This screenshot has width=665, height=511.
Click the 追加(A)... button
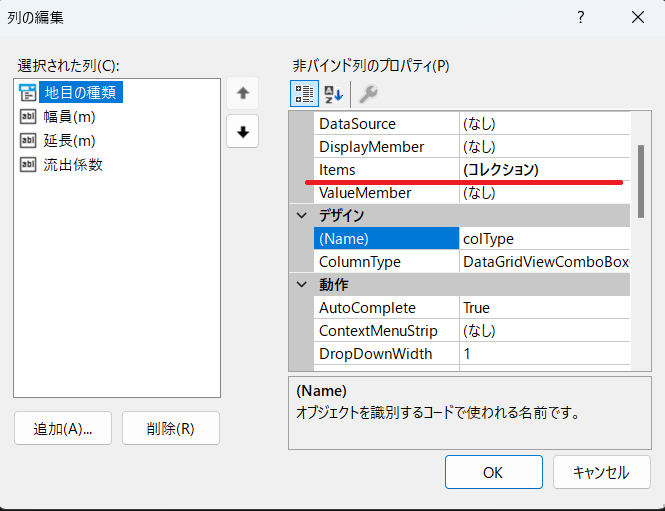[x=63, y=429]
